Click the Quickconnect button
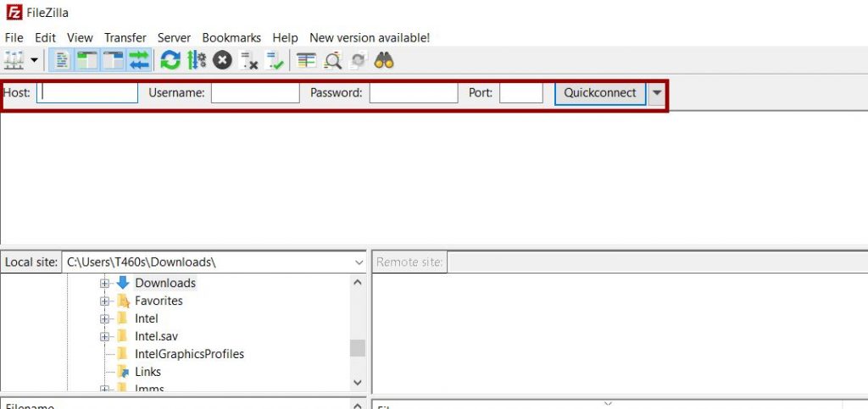Screen dimensions: 868x409 tap(600, 93)
